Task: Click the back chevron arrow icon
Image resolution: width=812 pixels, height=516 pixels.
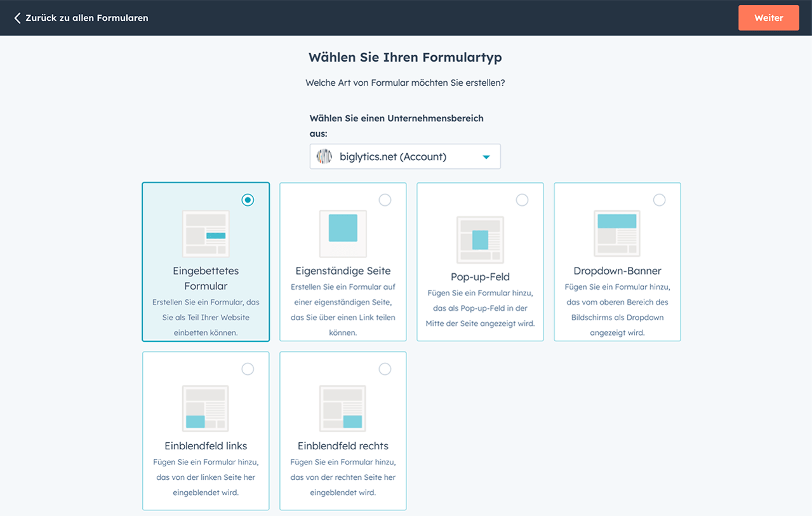Action: 17,18
